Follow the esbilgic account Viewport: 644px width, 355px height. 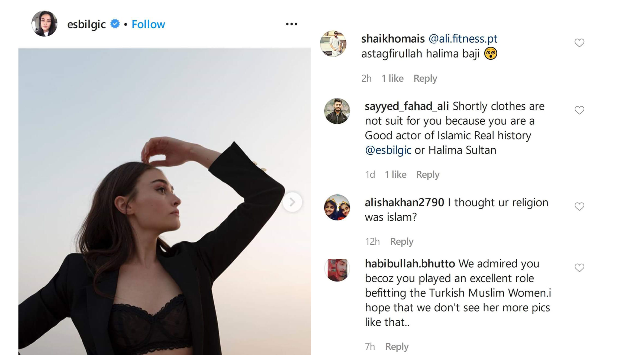tap(148, 24)
